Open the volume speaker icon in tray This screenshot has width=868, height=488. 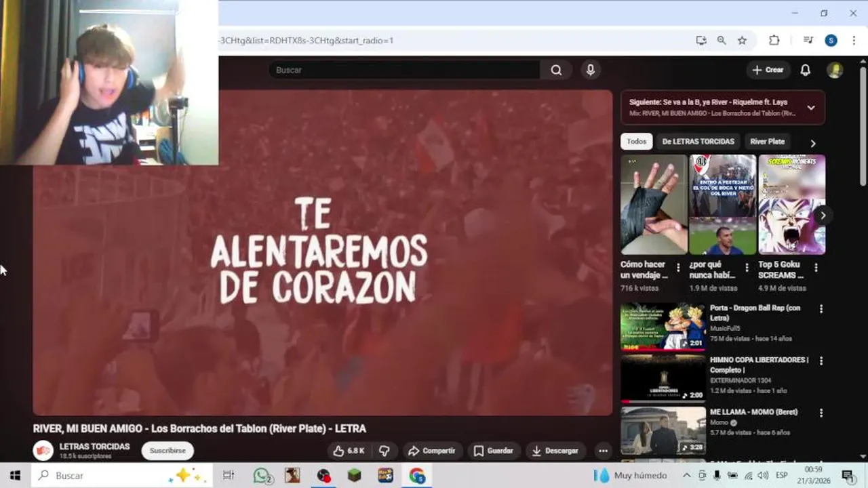[763, 475]
